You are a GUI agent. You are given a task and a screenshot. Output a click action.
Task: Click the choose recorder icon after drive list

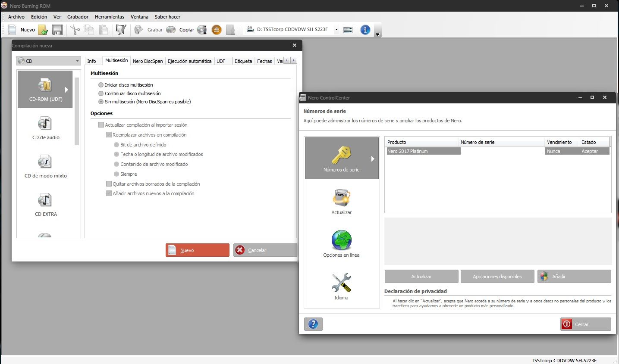(348, 30)
